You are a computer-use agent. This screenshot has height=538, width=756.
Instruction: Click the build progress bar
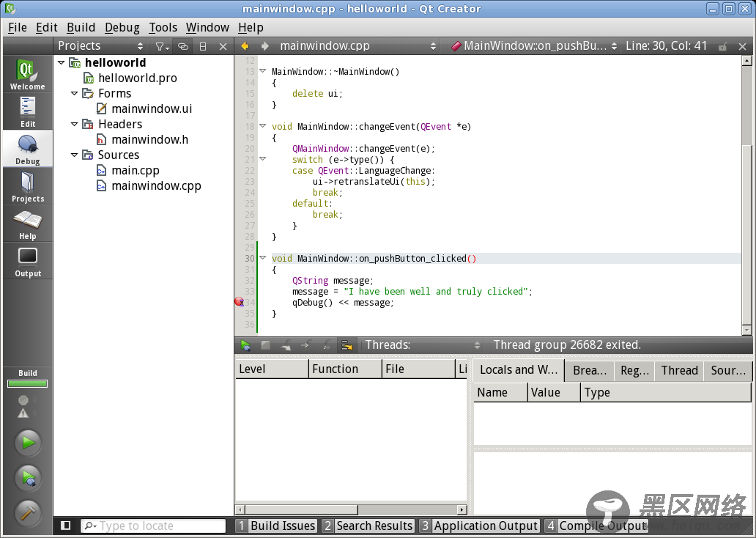click(28, 384)
